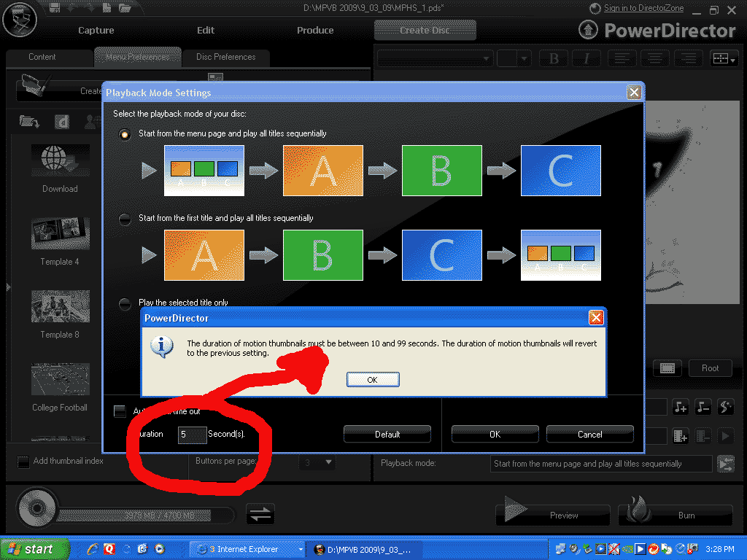
Task: Click the info icon in PowerDirector message
Action: point(162,346)
